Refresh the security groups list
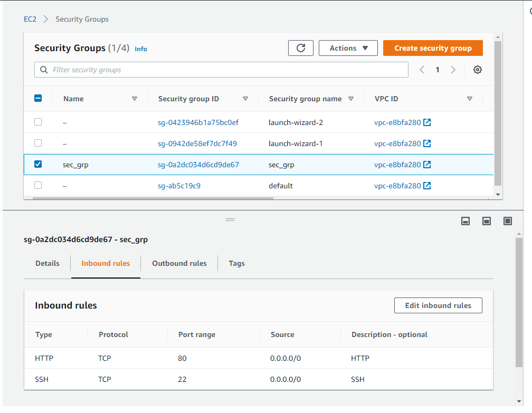Screen dimensions: 532x413 click(x=300, y=47)
